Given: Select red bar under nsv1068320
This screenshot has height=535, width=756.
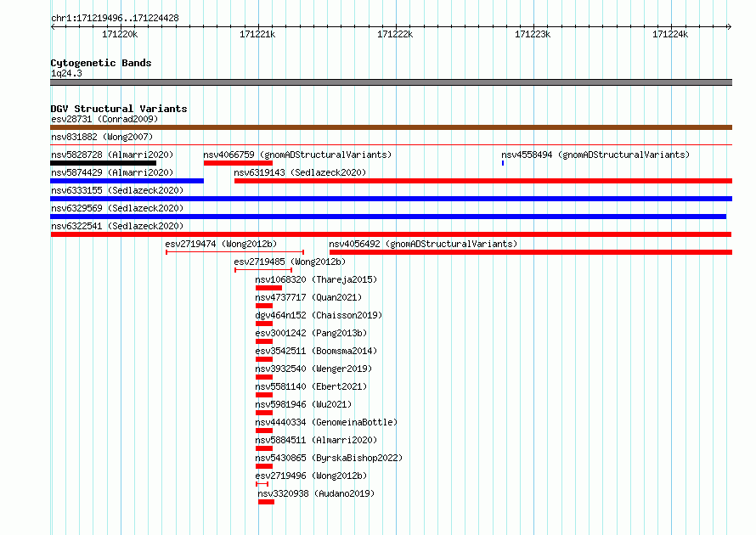Looking at the screenshot, I should point(268,288).
